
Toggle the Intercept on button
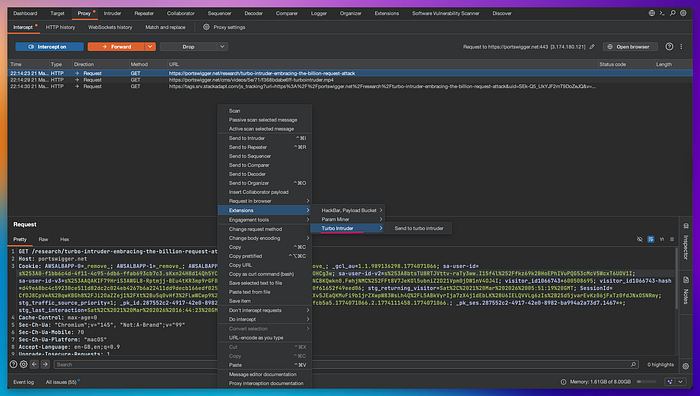[50, 46]
